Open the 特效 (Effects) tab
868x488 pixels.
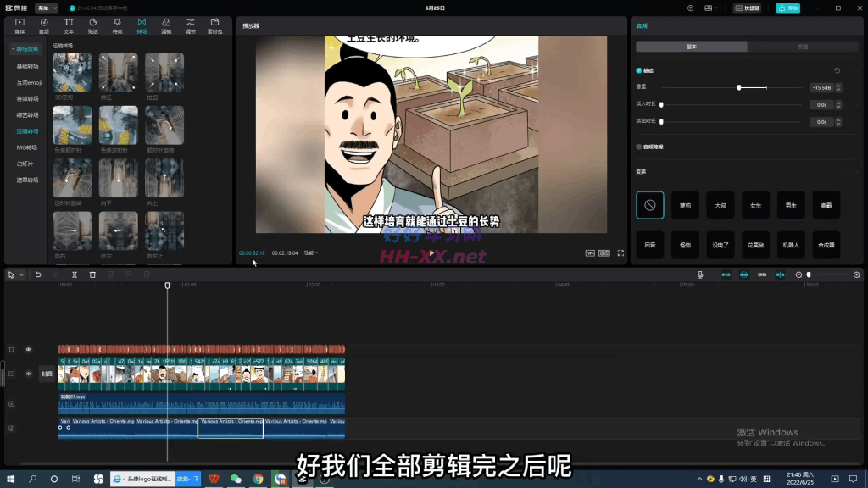[117, 25]
